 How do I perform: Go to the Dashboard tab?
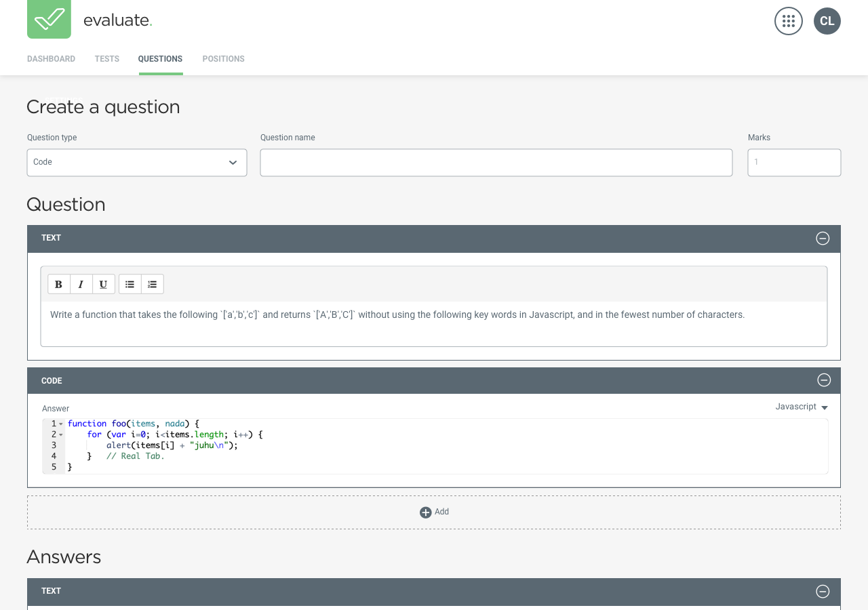point(51,59)
